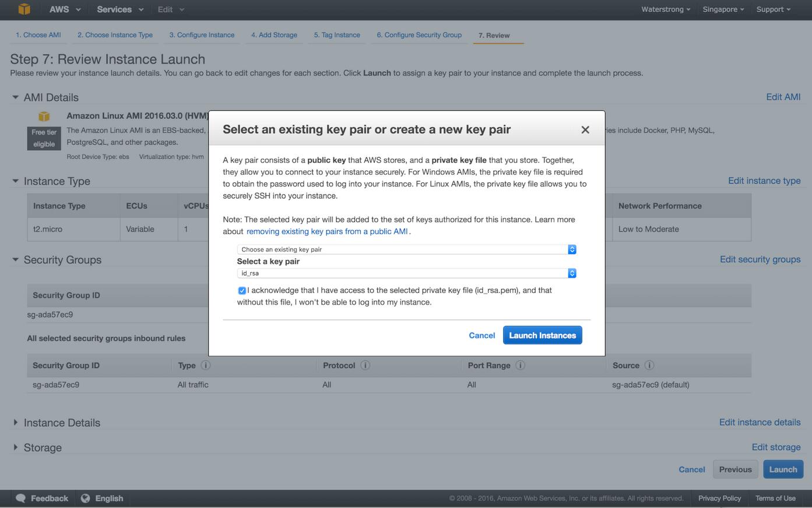This screenshot has width=812, height=508.
Task: Click the Free tier eligible badge
Action: [44, 138]
